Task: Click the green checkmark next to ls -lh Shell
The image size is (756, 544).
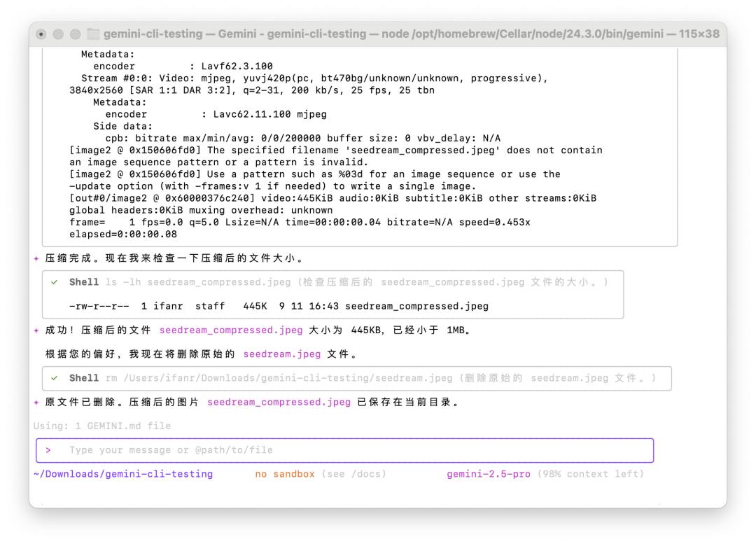Action: [x=55, y=282]
